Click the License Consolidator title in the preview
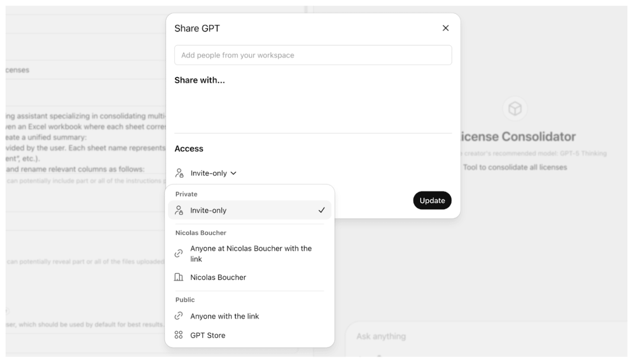 tap(518, 137)
